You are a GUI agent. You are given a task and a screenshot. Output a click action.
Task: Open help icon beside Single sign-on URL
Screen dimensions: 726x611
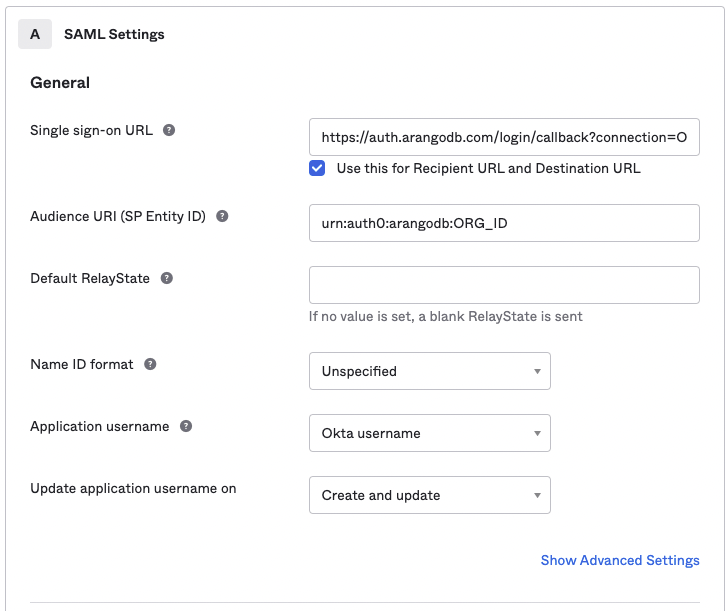pyautogui.click(x=169, y=131)
